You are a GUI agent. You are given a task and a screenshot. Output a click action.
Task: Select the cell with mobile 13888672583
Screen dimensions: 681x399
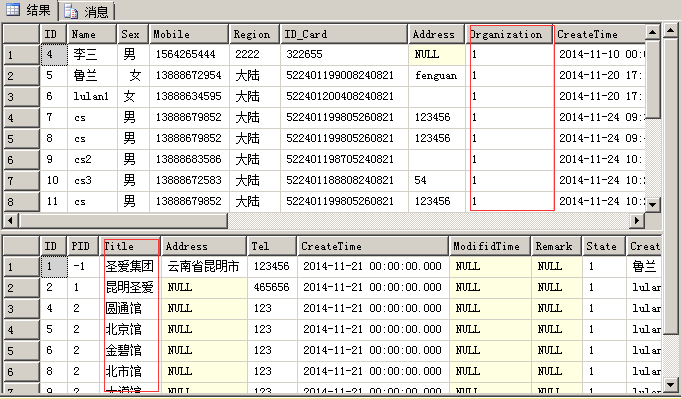[189, 180]
